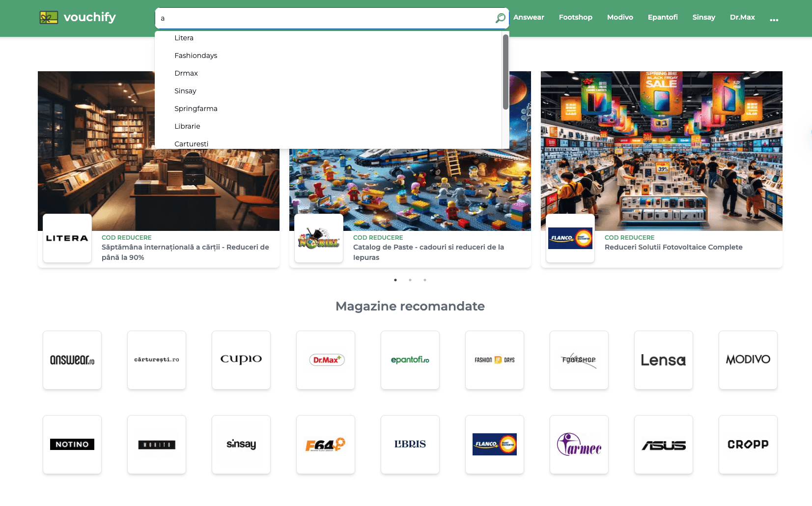Click the search magnifier icon

tap(500, 18)
